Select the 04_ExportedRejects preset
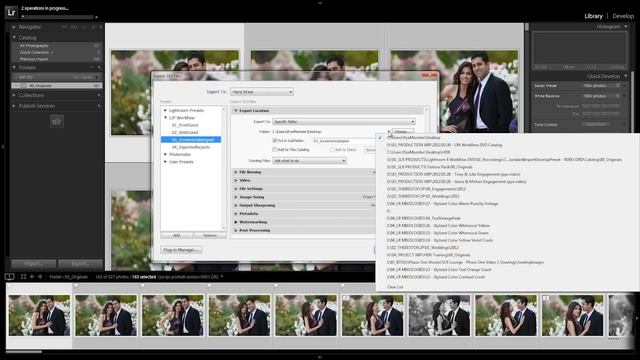 click(191, 147)
